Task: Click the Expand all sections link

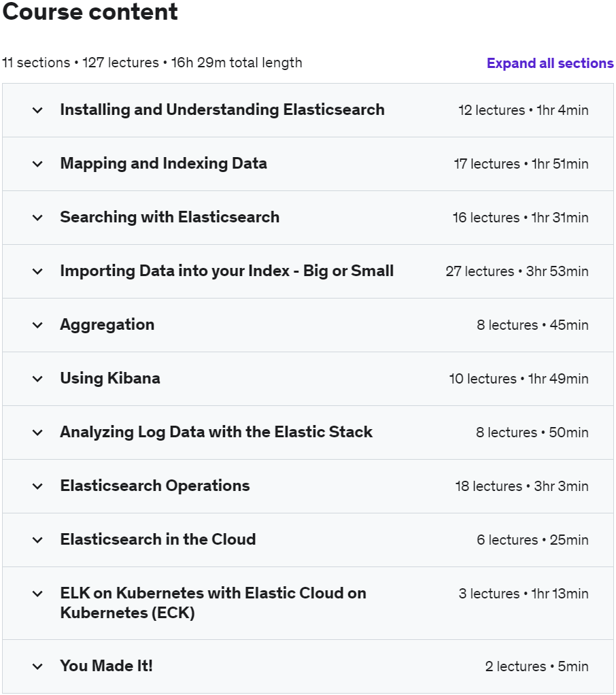Action: tap(550, 63)
